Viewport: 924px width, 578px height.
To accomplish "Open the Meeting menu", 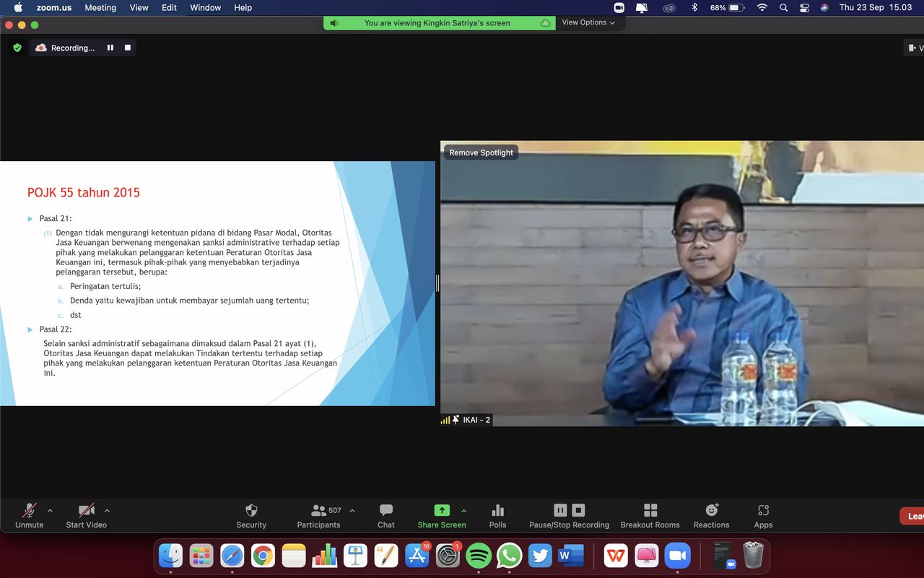I will tap(100, 7).
